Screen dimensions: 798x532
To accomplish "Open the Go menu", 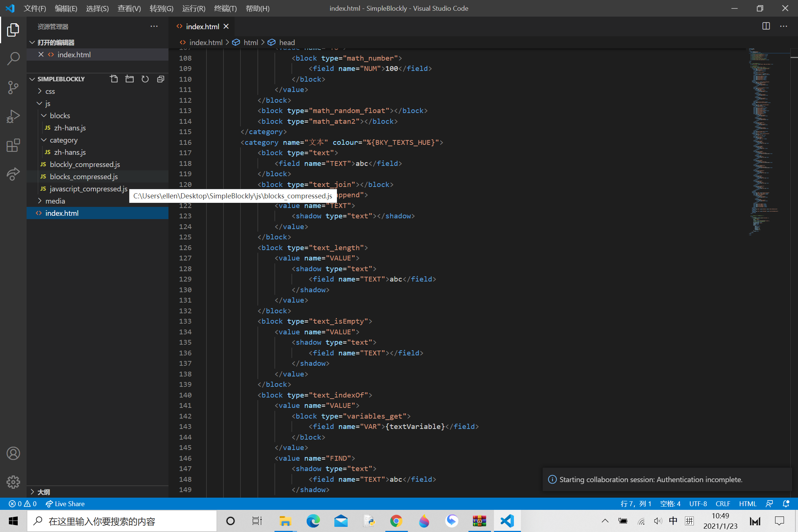I will pyautogui.click(x=161, y=8).
